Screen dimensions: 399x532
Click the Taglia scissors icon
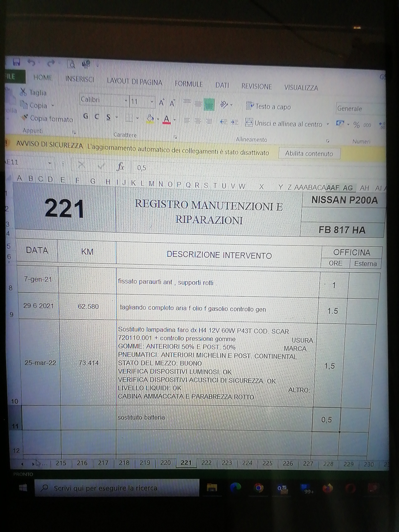(23, 92)
